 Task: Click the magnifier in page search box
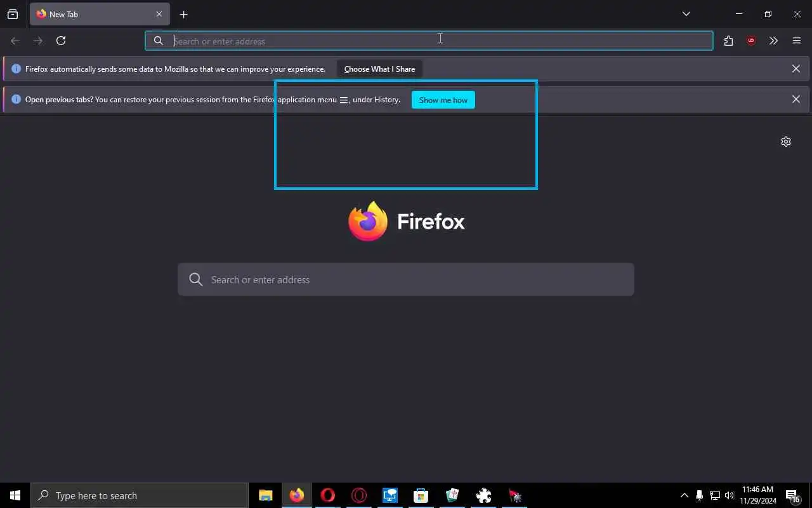point(196,279)
